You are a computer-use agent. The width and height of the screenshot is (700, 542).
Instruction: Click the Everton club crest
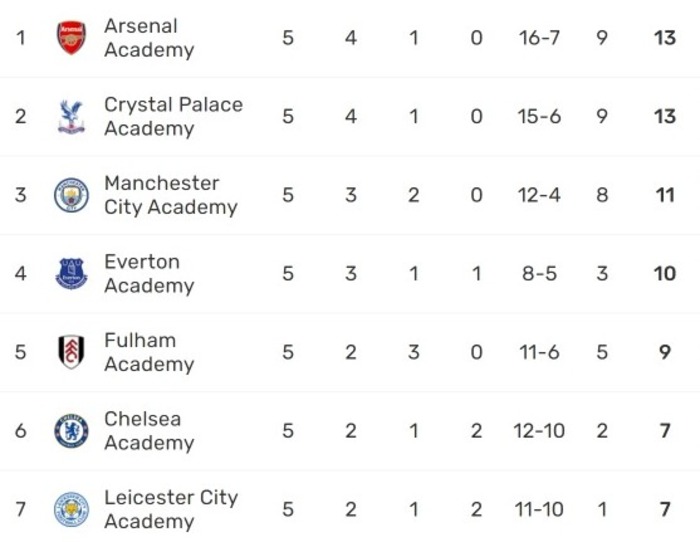tap(71, 274)
